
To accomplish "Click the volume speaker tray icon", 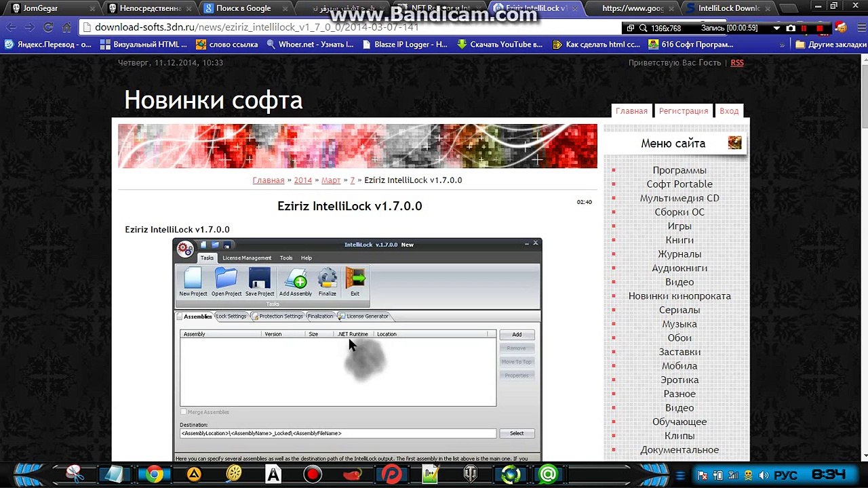I will point(764,475).
